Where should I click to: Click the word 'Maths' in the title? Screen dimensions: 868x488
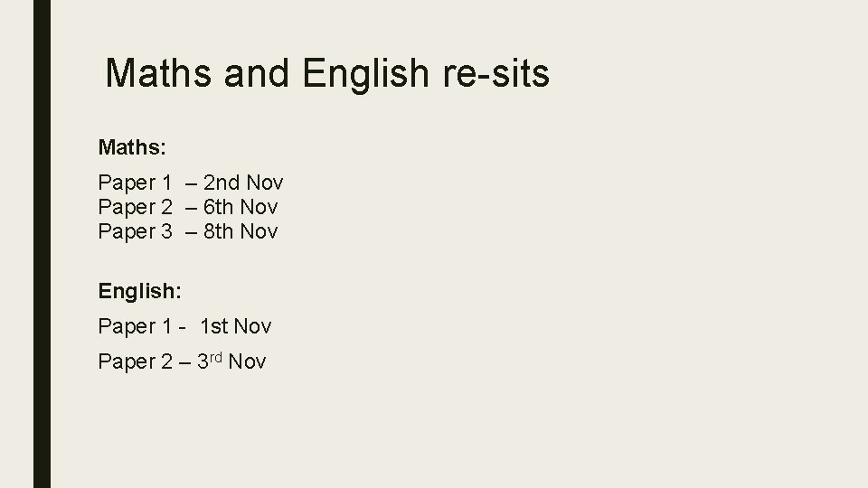pyautogui.click(x=158, y=72)
